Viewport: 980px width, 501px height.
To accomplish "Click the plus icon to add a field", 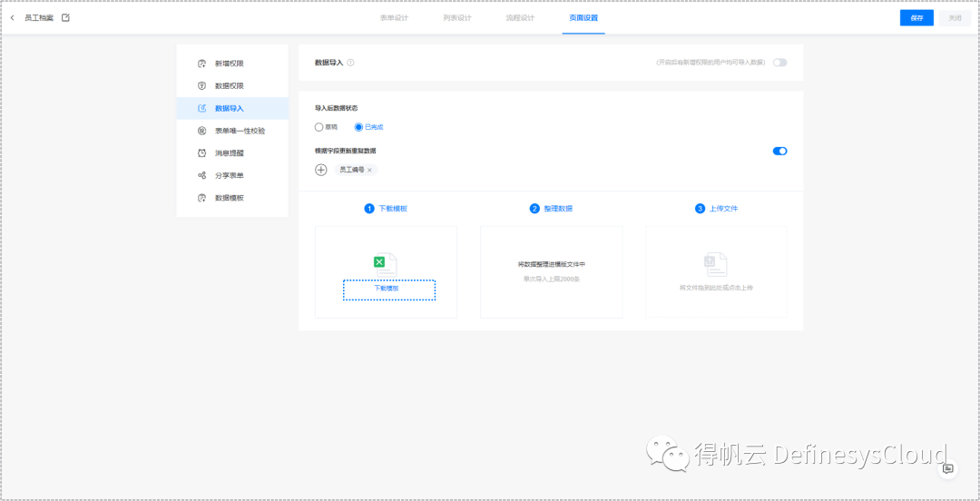I will click(320, 170).
